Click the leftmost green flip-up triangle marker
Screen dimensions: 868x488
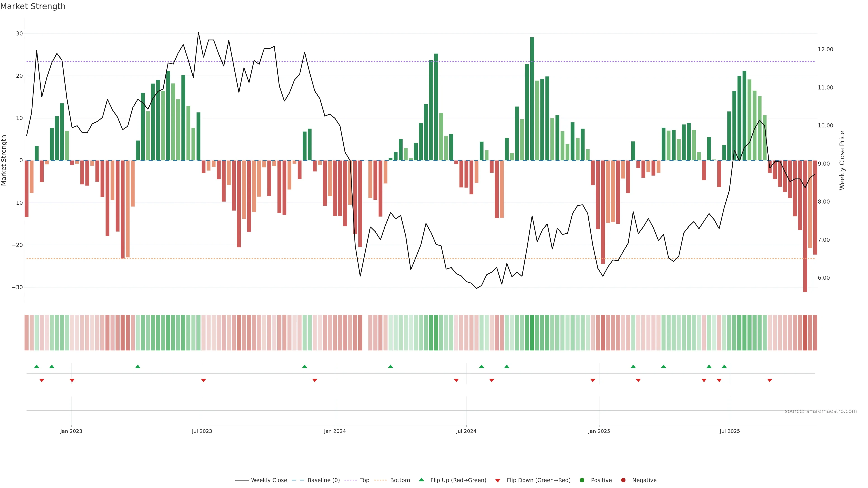click(37, 366)
